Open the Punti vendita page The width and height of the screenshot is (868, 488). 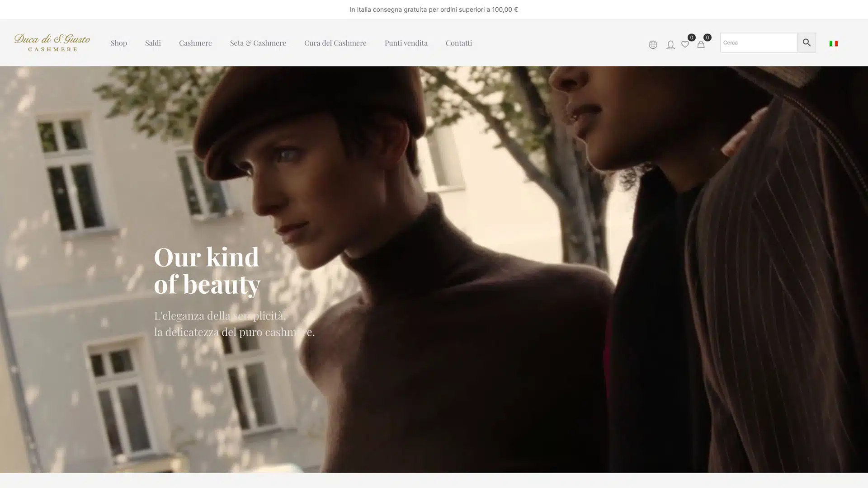coord(406,42)
